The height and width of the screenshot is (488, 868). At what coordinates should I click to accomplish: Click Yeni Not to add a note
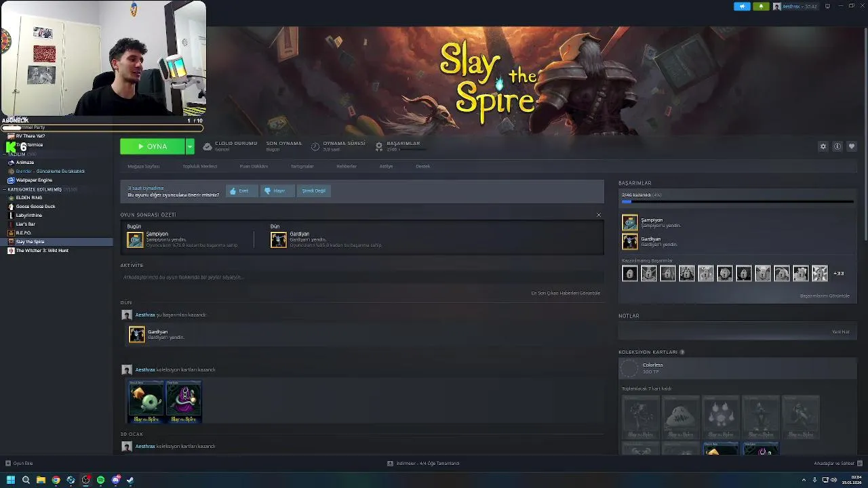point(841,331)
